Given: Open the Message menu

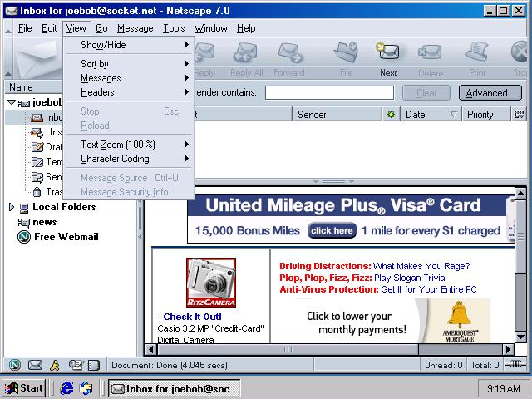Looking at the screenshot, I should [135, 28].
